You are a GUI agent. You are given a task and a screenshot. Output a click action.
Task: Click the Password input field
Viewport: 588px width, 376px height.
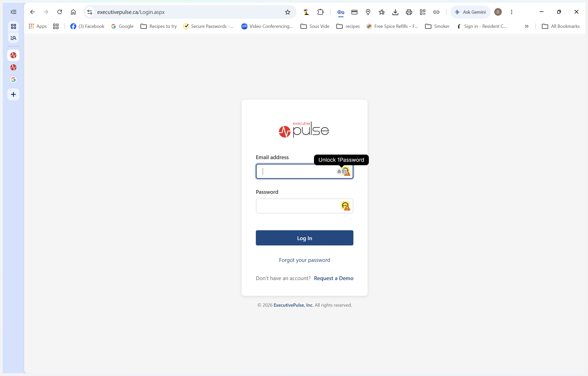(304, 206)
